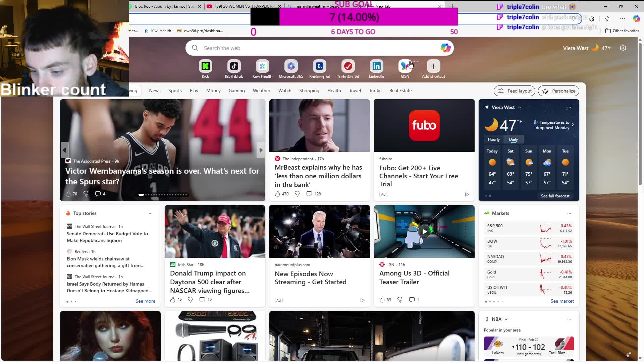Viewport: 644px width, 362px height.
Task: Open See full forecast link
Action: point(555,196)
